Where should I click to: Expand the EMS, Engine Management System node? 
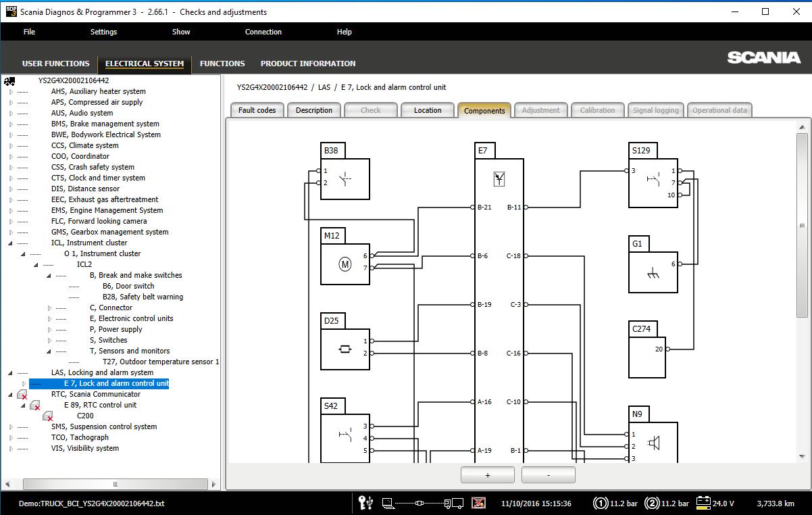pos(11,211)
